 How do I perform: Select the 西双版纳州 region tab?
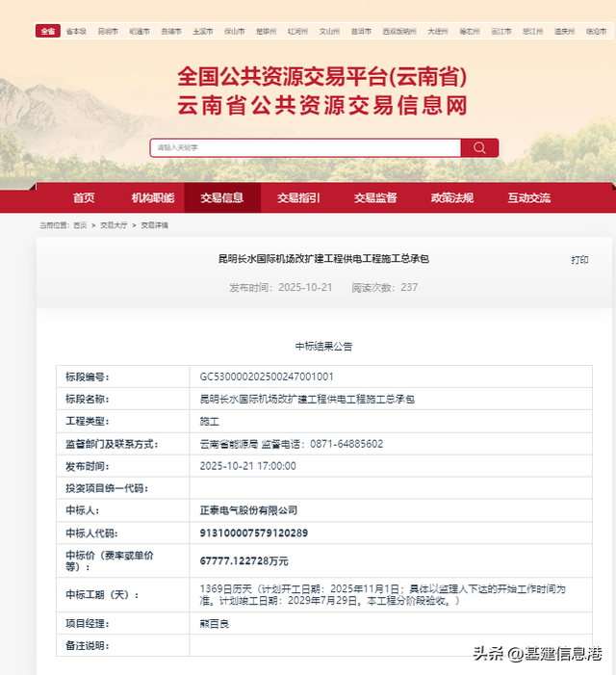(x=399, y=32)
